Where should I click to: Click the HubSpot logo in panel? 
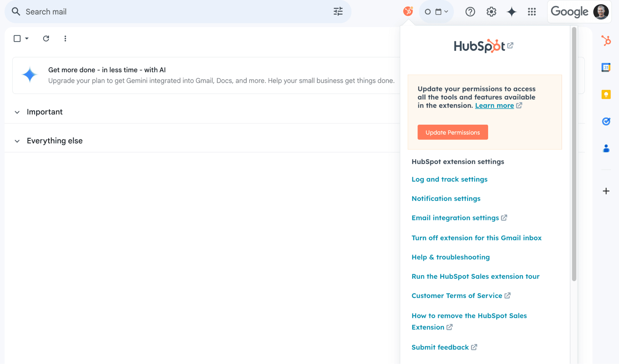tap(479, 46)
